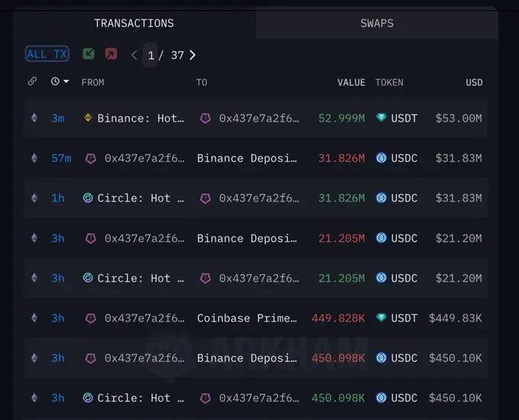Go to previous transactions page
The width and height of the screenshot is (519, 420).
[x=134, y=55]
